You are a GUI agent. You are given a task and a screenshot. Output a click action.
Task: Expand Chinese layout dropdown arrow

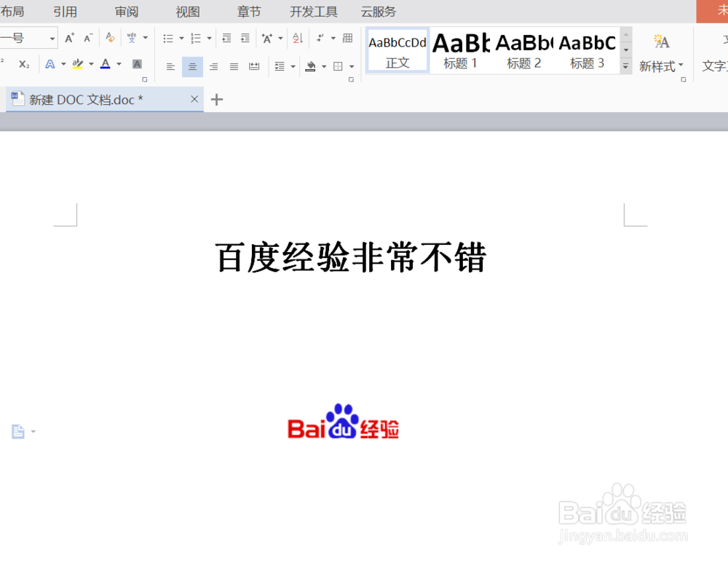coord(280,38)
